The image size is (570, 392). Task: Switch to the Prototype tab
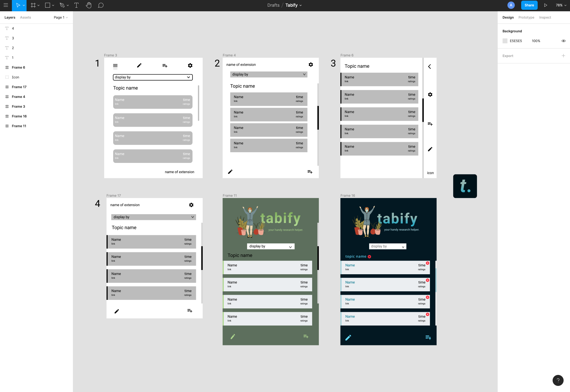(526, 17)
